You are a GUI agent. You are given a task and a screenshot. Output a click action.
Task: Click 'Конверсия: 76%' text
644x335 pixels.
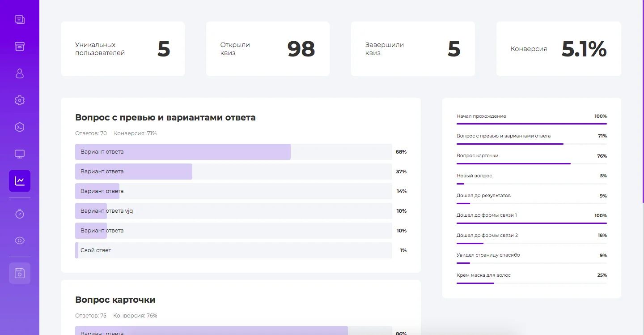point(135,316)
